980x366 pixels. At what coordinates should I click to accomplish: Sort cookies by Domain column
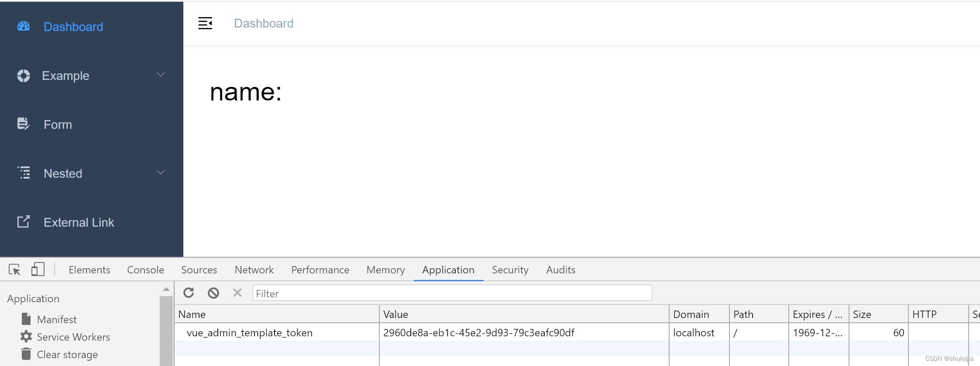point(699,314)
